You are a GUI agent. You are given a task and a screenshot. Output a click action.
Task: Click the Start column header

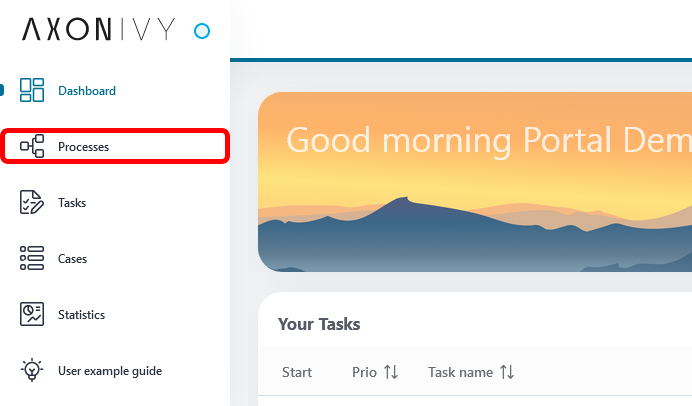297,372
